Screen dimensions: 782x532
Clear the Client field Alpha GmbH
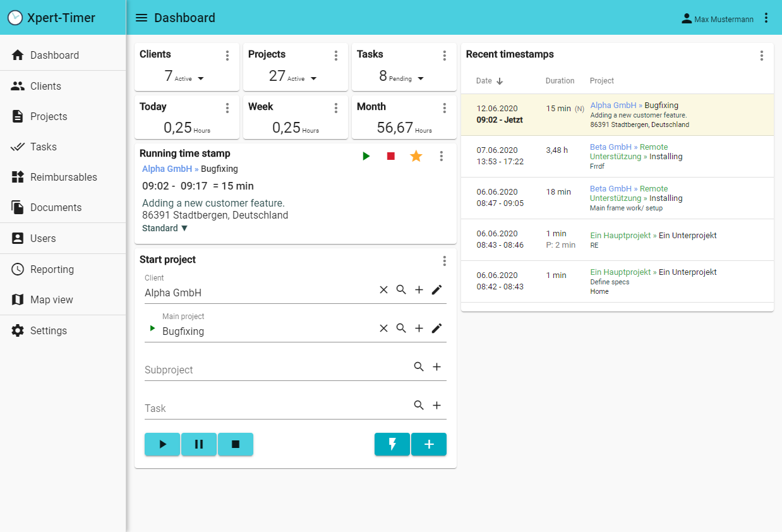[383, 289]
